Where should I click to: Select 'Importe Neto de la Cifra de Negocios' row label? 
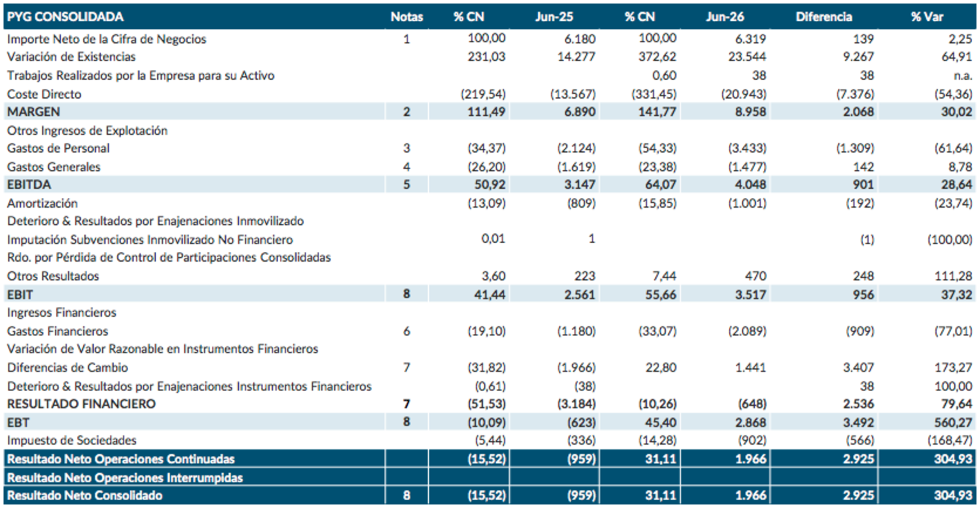[107, 39]
